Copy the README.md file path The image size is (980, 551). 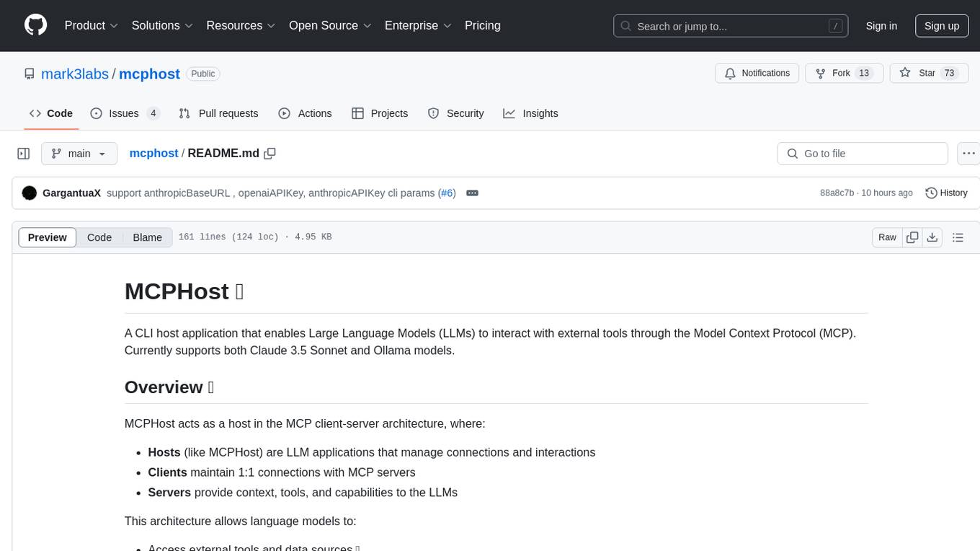click(270, 154)
